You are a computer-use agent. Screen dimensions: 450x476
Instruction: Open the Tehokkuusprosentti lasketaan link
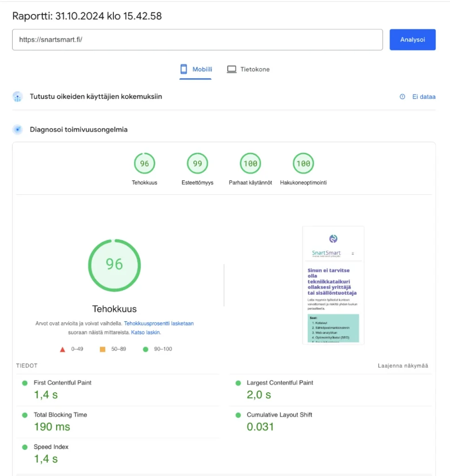[159, 324]
